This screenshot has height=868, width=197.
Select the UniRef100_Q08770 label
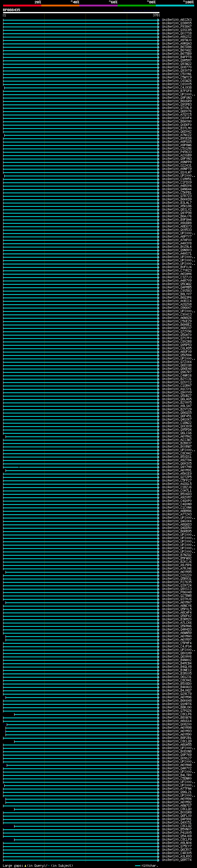[177, 67]
